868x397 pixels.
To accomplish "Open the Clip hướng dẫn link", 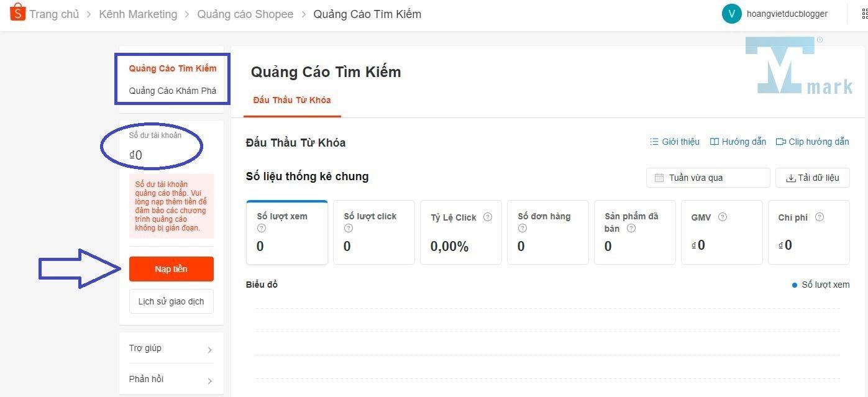I will 812,142.
